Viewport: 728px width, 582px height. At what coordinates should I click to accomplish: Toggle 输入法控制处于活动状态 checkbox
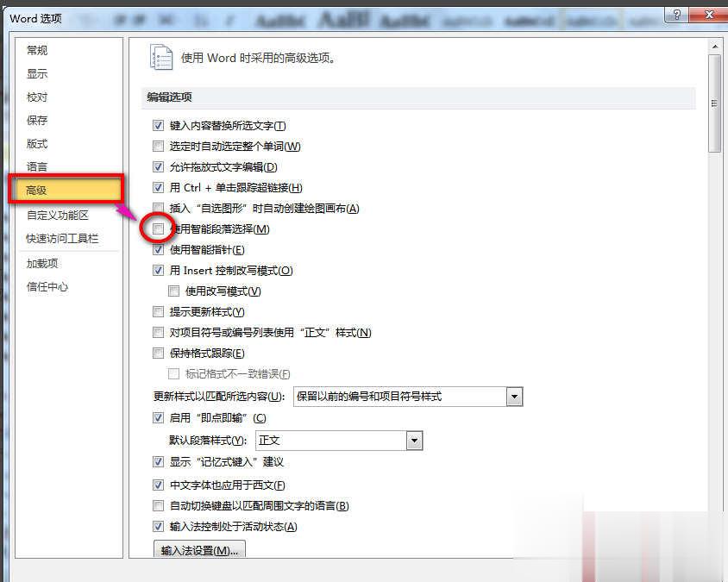[159, 526]
